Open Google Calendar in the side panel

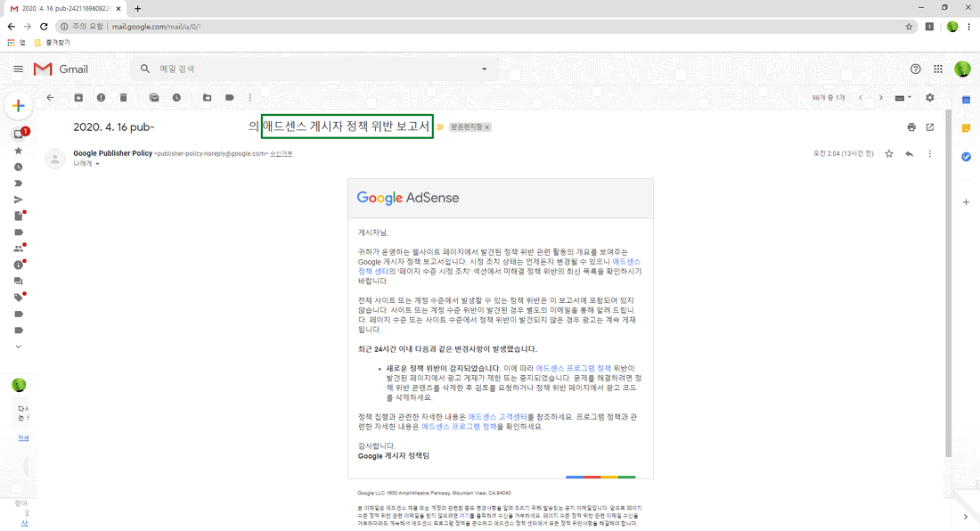pyautogui.click(x=966, y=100)
